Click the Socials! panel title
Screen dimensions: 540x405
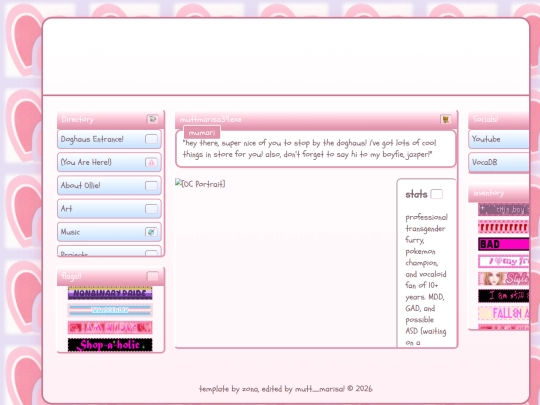click(x=485, y=119)
